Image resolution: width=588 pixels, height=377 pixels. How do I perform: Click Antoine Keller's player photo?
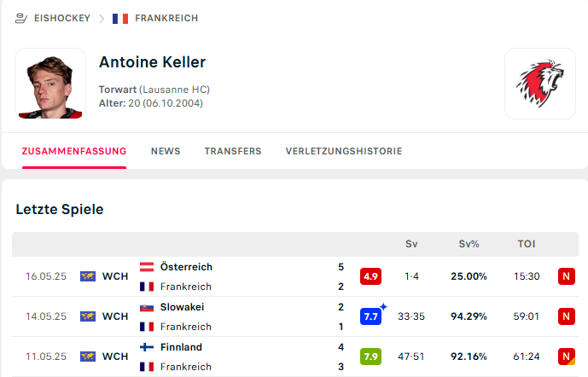click(x=50, y=83)
